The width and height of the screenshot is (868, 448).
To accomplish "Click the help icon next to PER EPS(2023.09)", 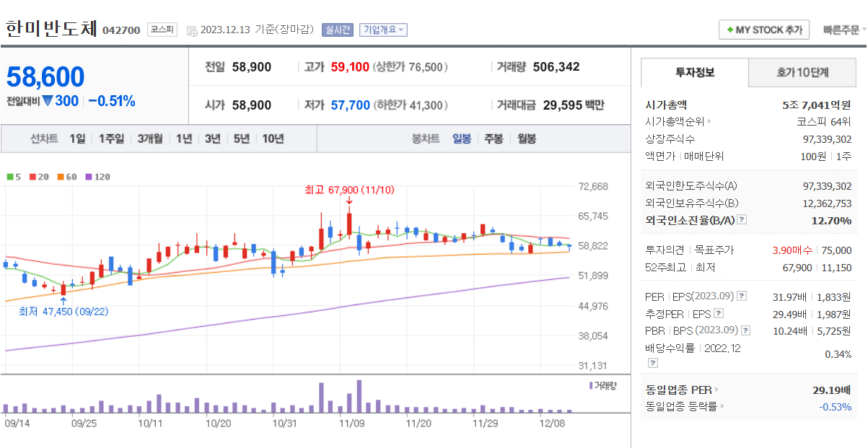I will point(742,297).
